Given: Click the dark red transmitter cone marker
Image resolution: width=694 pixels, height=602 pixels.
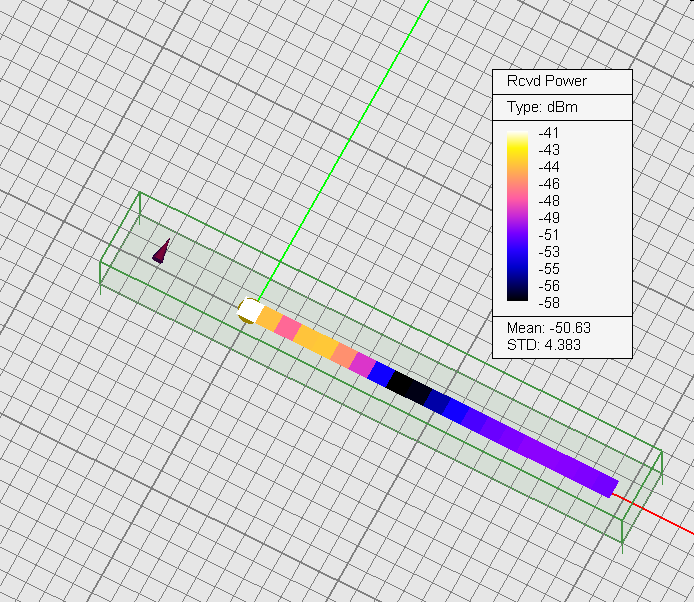Looking at the screenshot, I should coord(161,252).
